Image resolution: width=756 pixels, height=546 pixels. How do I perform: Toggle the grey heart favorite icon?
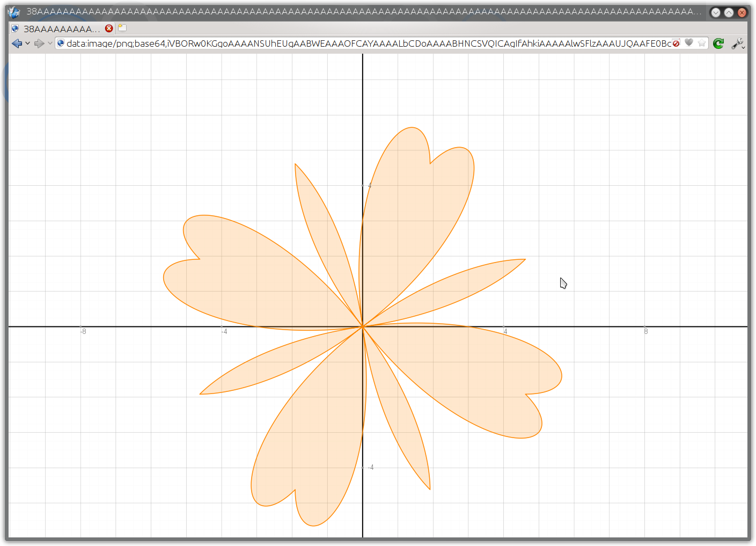689,42
